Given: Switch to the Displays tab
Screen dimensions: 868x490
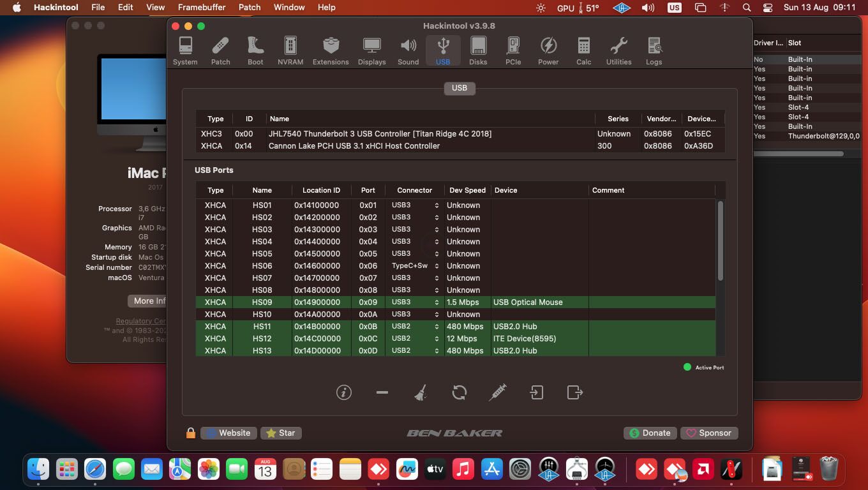Looking at the screenshot, I should [371, 50].
